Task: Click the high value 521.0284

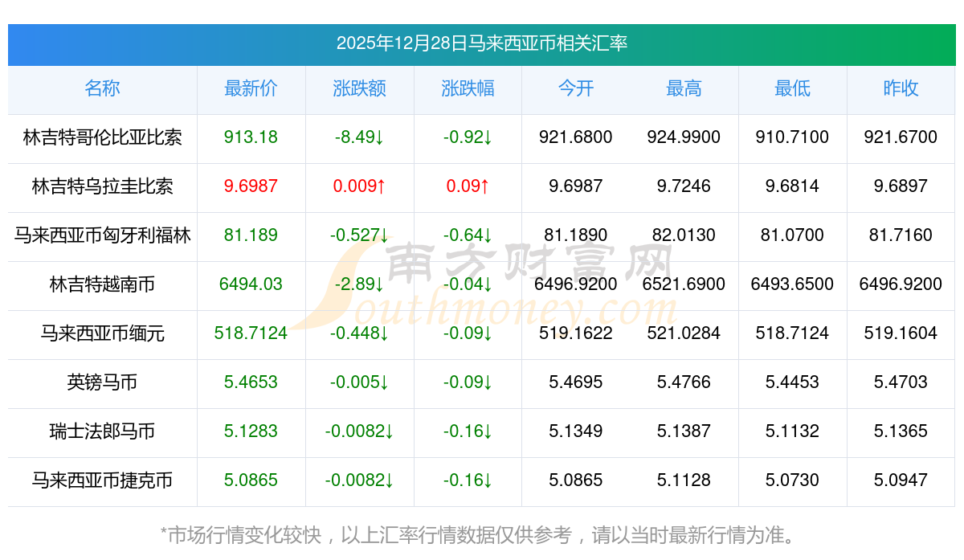Action: click(x=684, y=333)
